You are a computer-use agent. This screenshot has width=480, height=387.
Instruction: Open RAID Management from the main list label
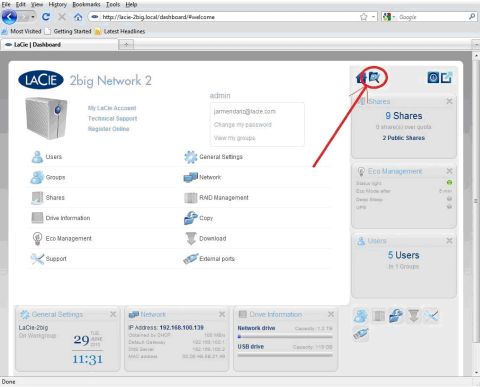[224, 198]
